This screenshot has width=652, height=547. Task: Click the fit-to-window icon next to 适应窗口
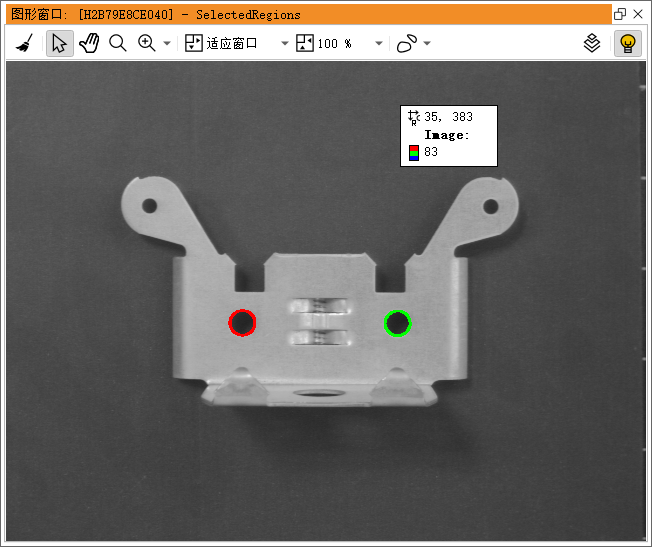tap(193, 43)
